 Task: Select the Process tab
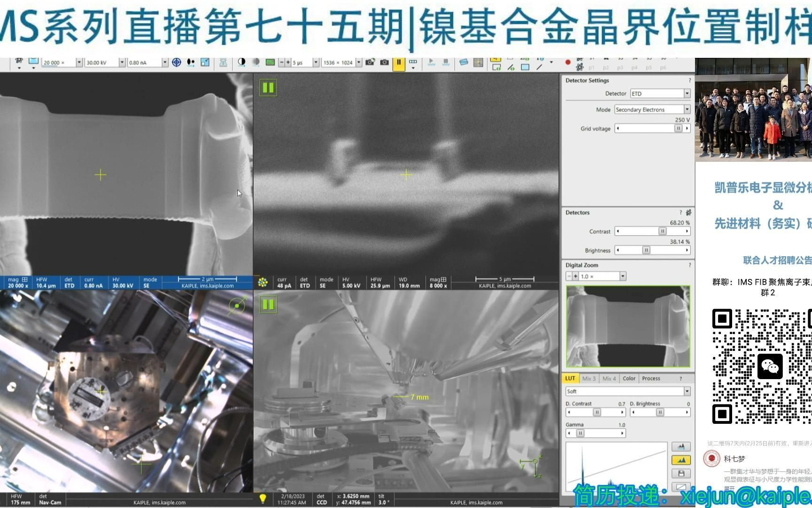pos(651,379)
